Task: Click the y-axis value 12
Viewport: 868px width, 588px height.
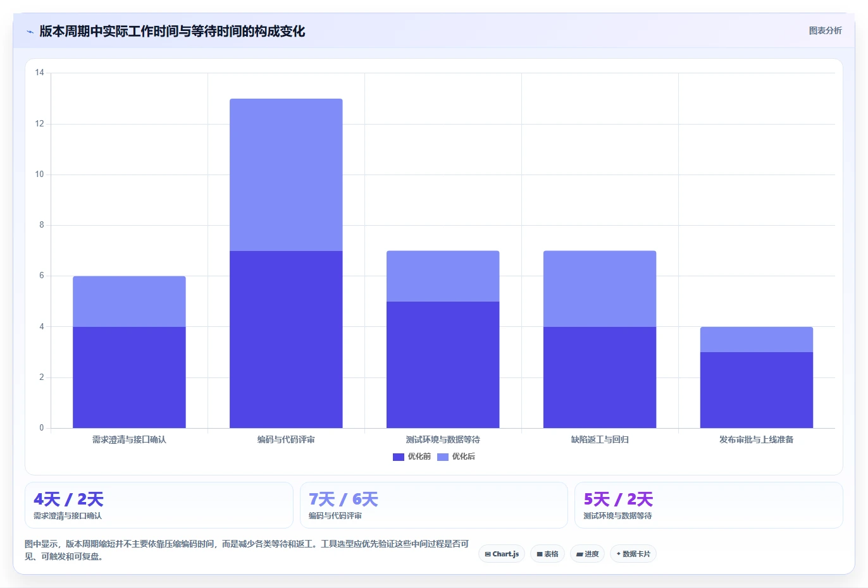Action: [x=40, y=123]
